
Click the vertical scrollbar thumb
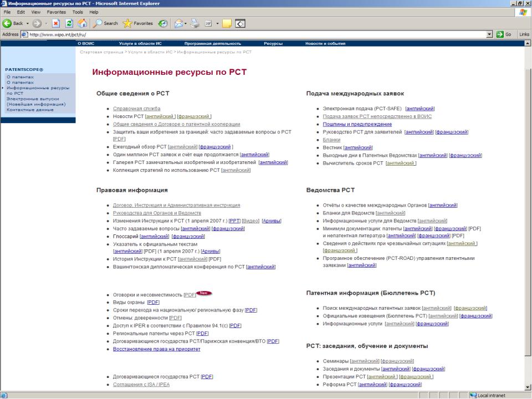pos(528,212)
